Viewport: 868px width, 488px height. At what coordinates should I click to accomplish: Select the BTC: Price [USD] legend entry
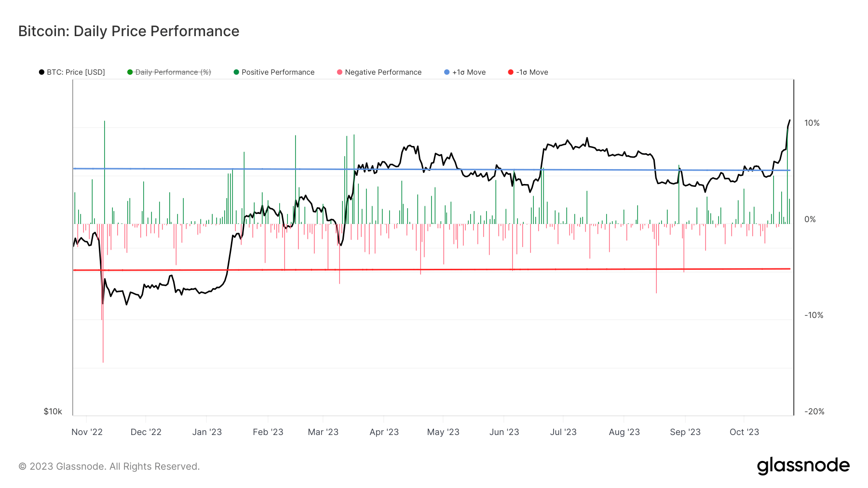coord(75,72)
